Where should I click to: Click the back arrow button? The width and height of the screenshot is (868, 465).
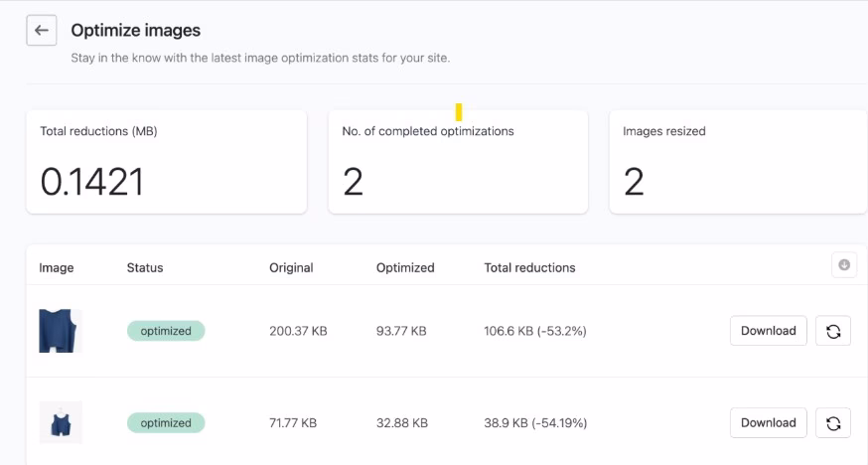pos(41,31)
